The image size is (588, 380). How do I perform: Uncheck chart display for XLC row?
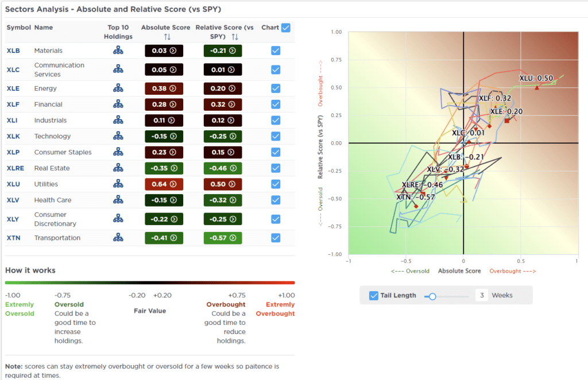[x=276, y=69]
